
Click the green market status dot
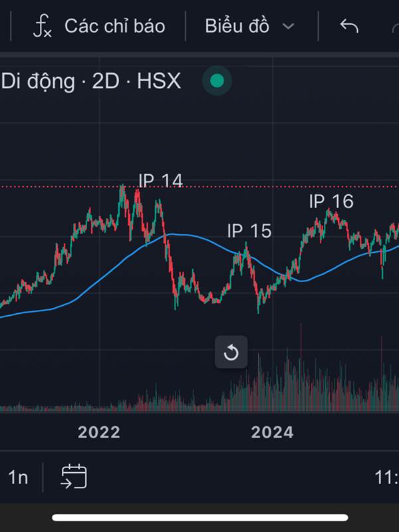click(217, 80)
